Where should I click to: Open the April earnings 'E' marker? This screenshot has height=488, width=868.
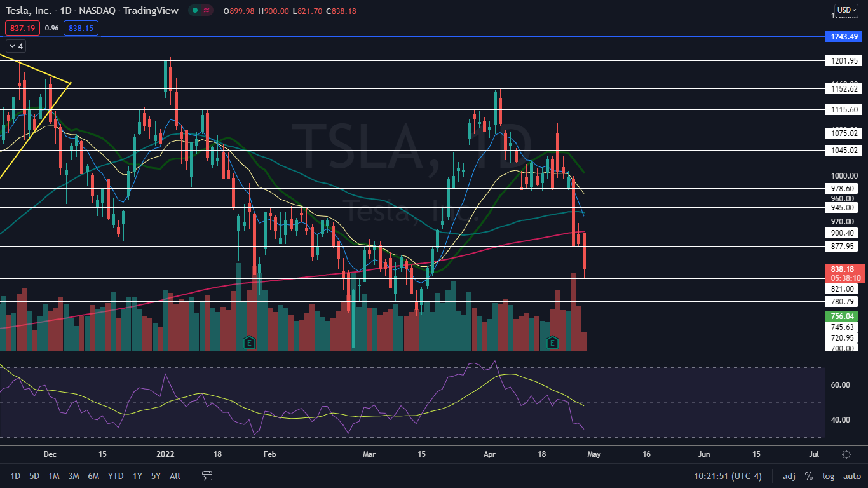[553, 342]
